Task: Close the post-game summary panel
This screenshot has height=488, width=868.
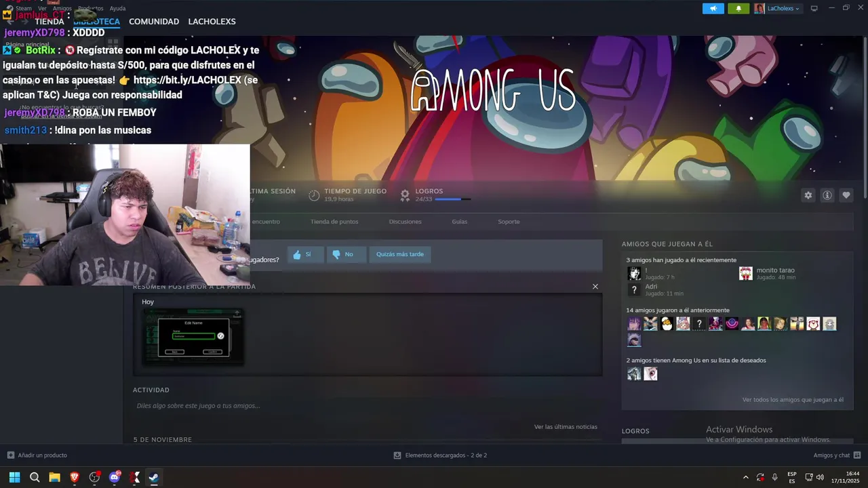Action: tap(595, 286)
